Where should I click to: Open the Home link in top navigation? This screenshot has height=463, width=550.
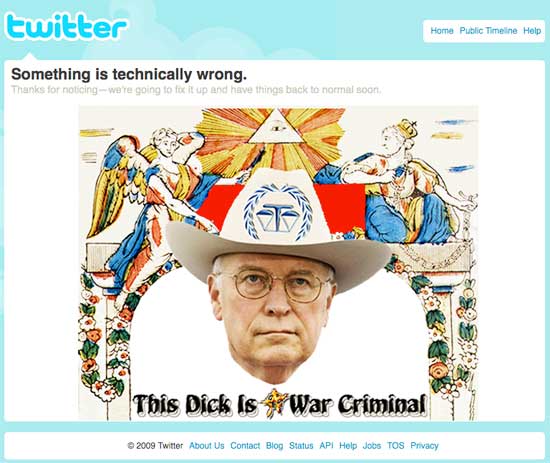click(x=442, y=31)
